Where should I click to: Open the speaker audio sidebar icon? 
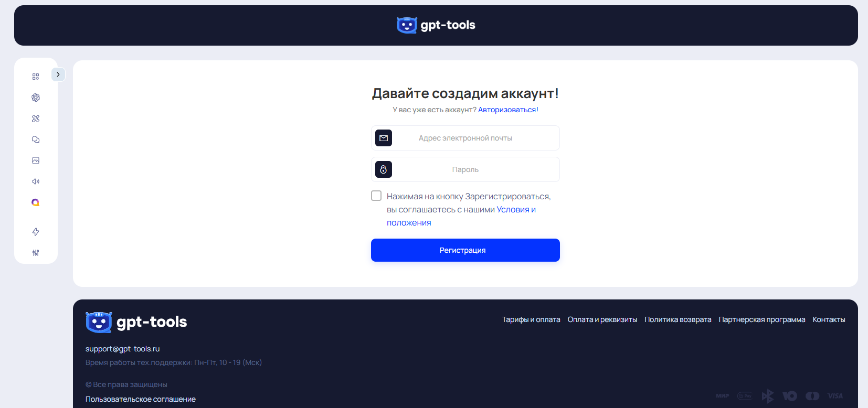(x=36, y=181)
